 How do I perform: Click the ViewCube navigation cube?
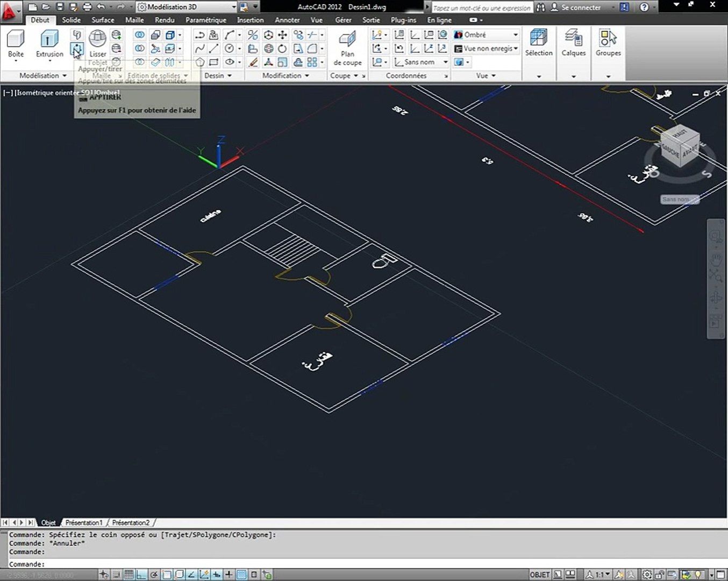pyautogui.click(x=680, y=145)
